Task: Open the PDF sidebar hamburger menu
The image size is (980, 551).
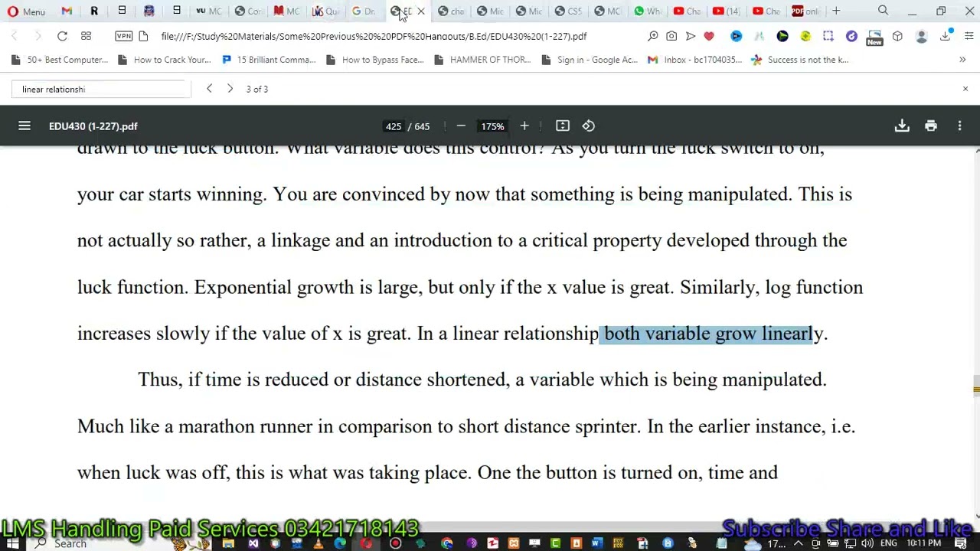Action: pyautogui.click(x=24, y=126)
